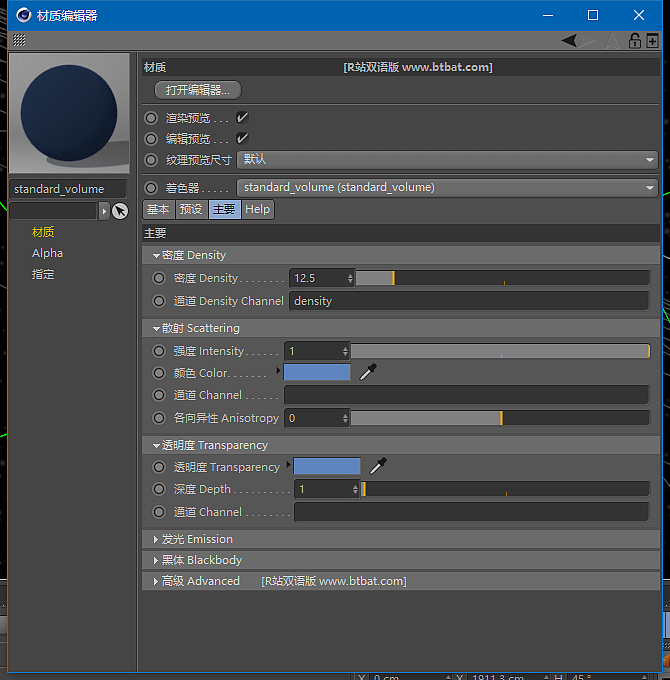670x680 pixels.
Task: Toggle 编辑预览 checkbox
Action: (242, 138)
